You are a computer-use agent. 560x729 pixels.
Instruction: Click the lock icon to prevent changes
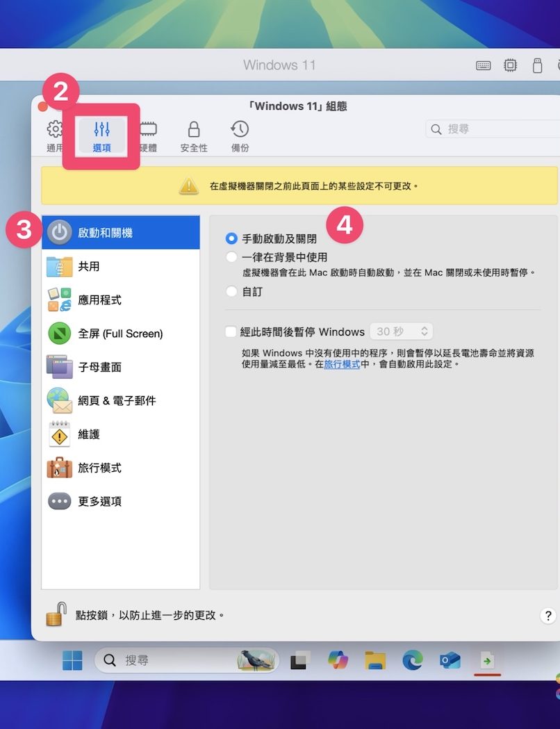56,614
